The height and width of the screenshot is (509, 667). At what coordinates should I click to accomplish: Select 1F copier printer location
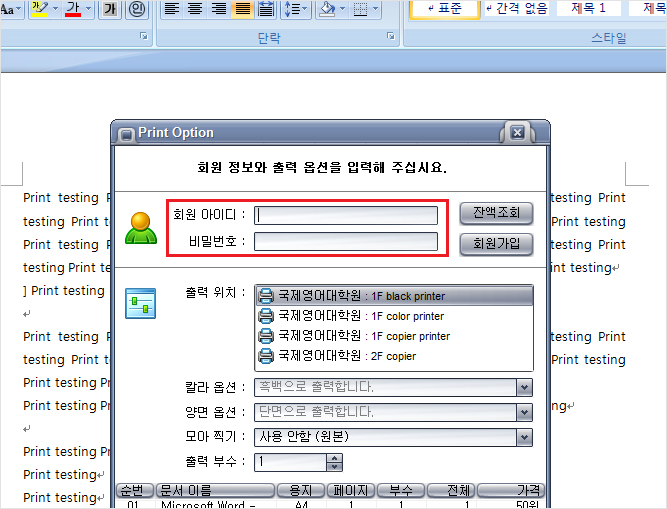(x=394, y=336)
